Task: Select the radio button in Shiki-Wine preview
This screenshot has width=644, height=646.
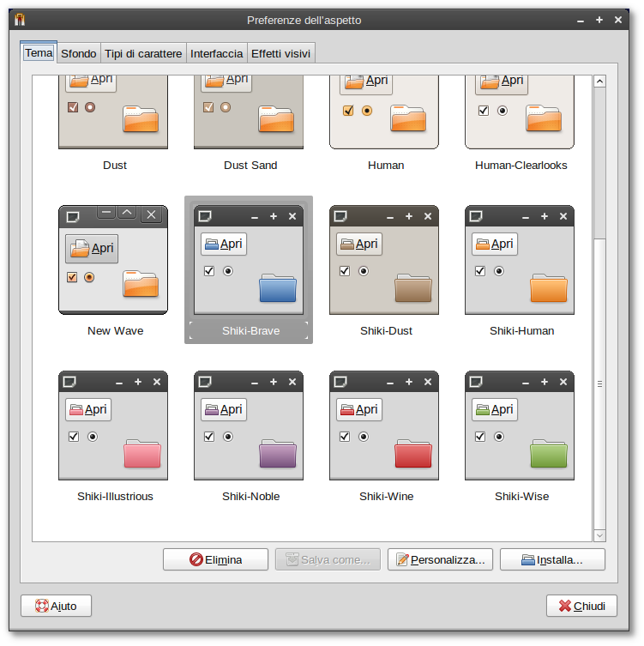Action: (x=364, y=437)
